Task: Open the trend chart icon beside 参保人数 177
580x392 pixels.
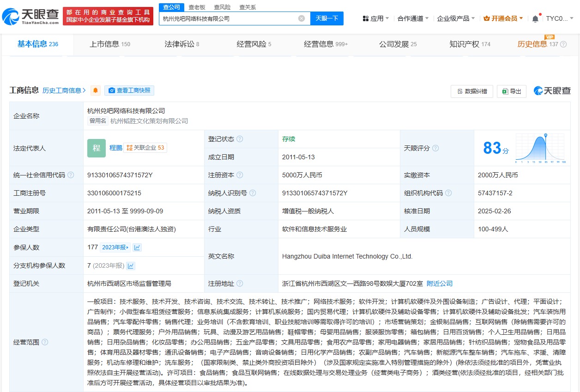Action: [x=137, y=247]
